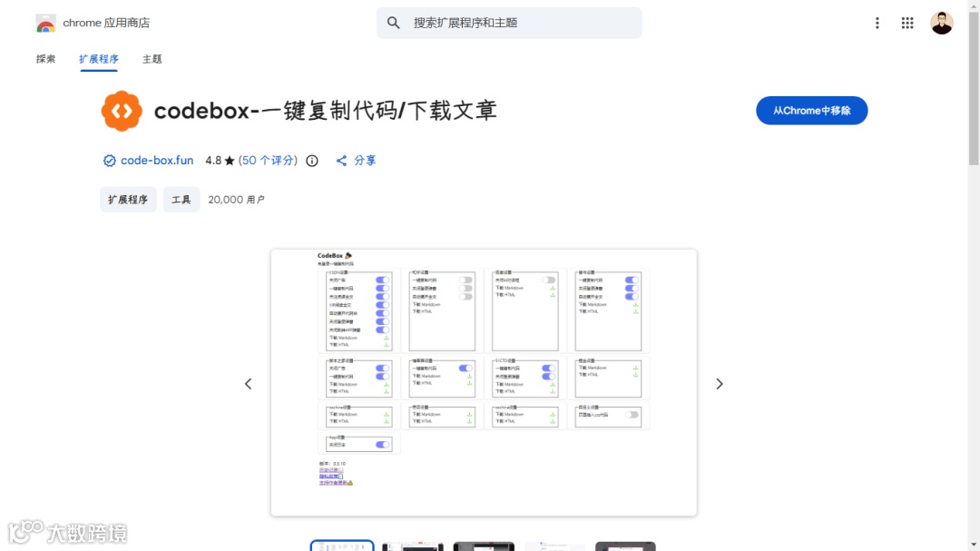Viewport: 980px width, 551px height.
Task: Switch to the 主题 tab
Action: pos(152,59)
